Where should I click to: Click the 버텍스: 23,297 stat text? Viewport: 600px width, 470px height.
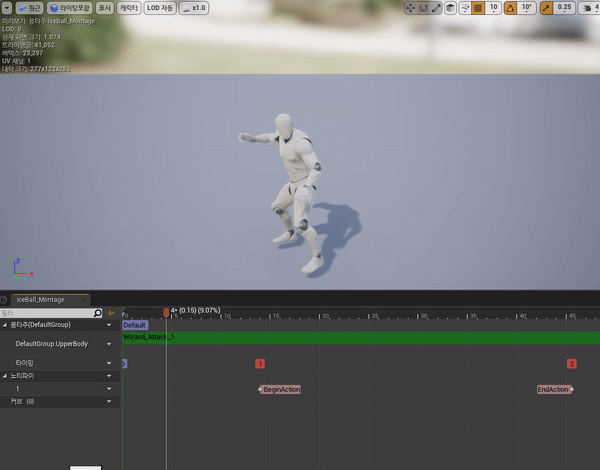click(x=23, y=53)
